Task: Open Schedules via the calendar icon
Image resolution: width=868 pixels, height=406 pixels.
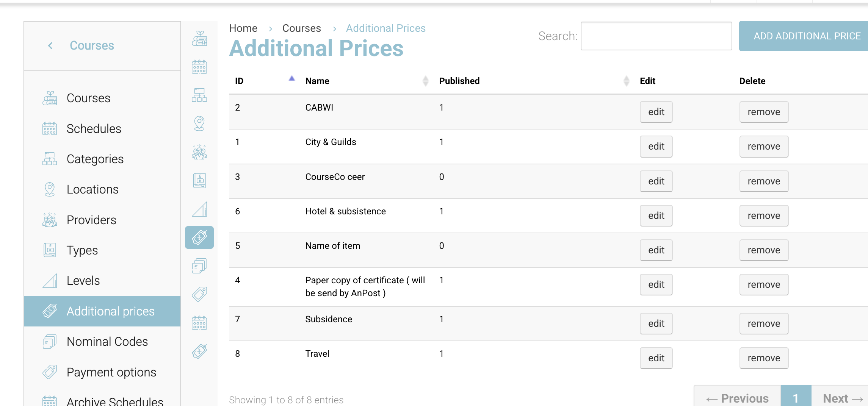Action: pyautogui.click(x=199, y=66)
